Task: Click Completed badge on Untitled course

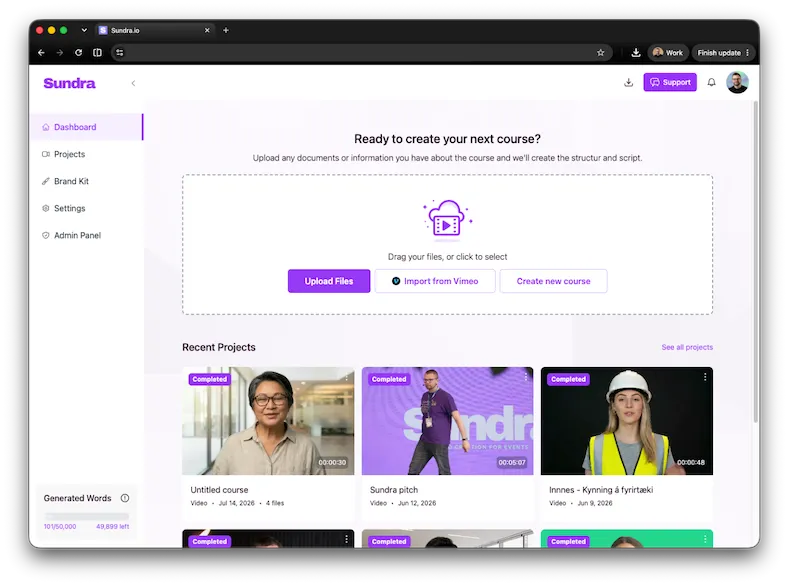Action: pos(210,379)
